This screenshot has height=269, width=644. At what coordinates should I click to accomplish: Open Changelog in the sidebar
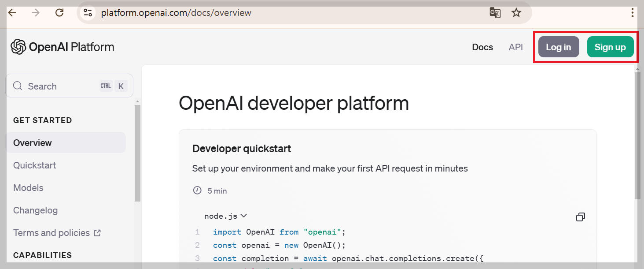[x=35, y=210]
